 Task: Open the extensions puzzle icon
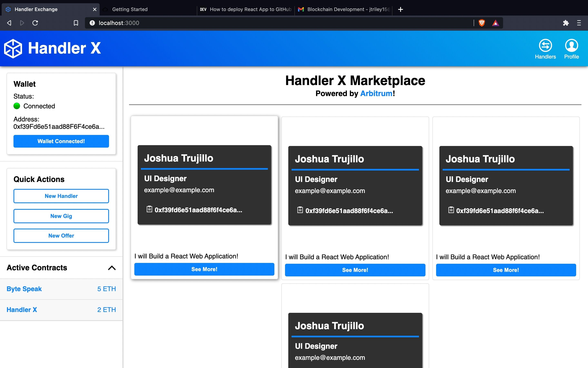point(566,23)
